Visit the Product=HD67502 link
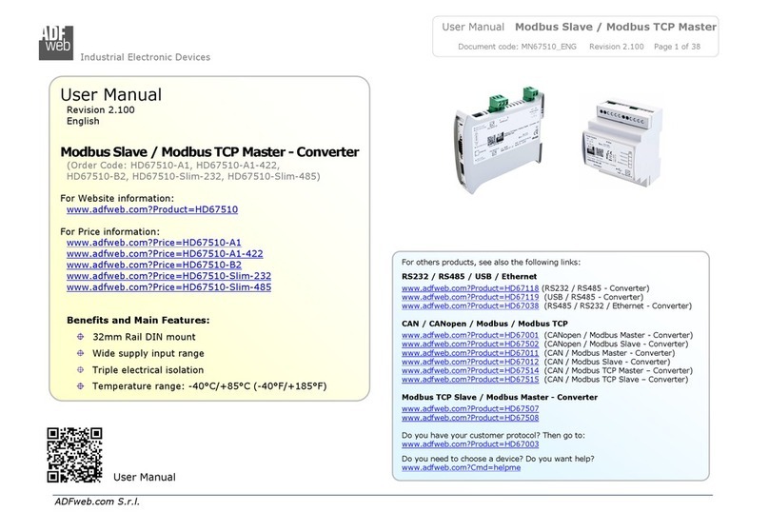Viewport: 769px width, 532px height. point(470,345)
